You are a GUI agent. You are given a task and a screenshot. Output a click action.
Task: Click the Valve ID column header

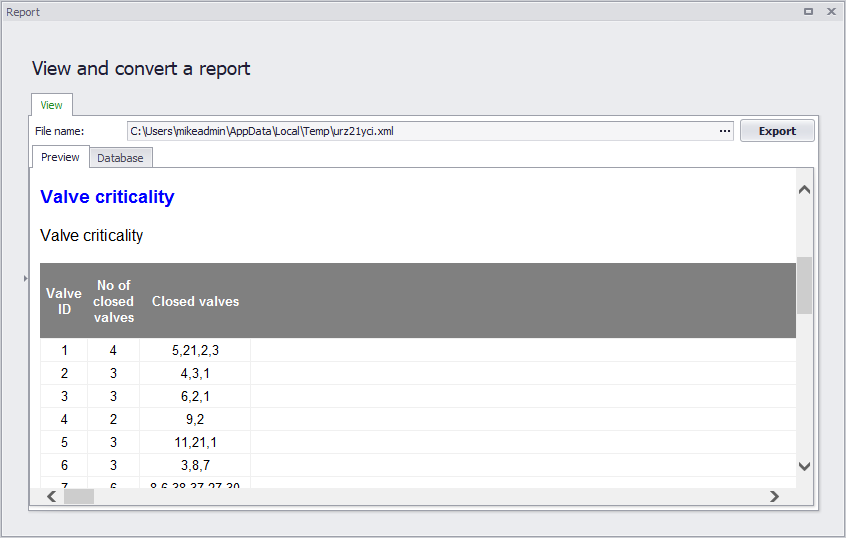(64, 301)
